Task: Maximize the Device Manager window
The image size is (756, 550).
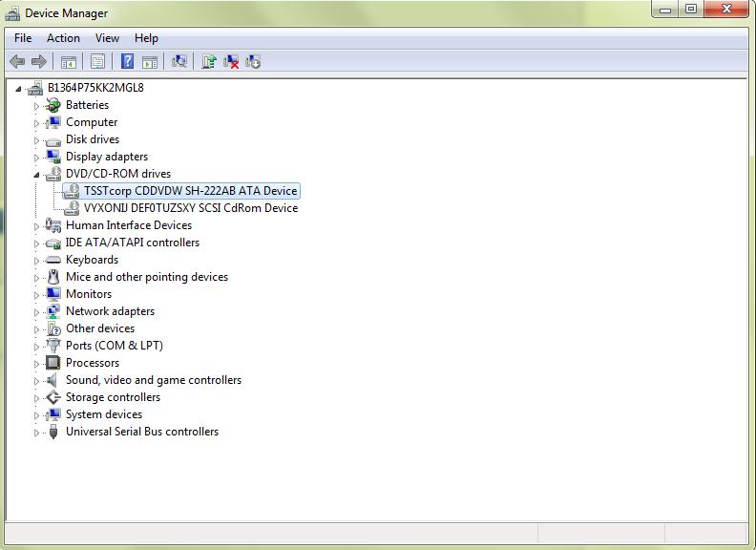Action: 690,10
